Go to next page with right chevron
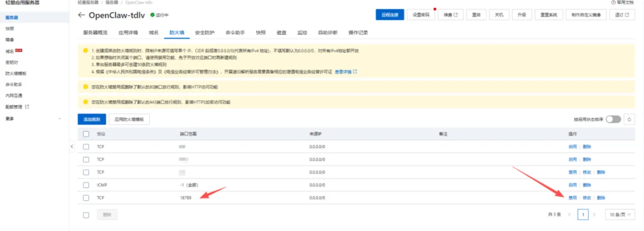Image resolution: width=644 pixels, height=231 pixels. click(594, 215)
